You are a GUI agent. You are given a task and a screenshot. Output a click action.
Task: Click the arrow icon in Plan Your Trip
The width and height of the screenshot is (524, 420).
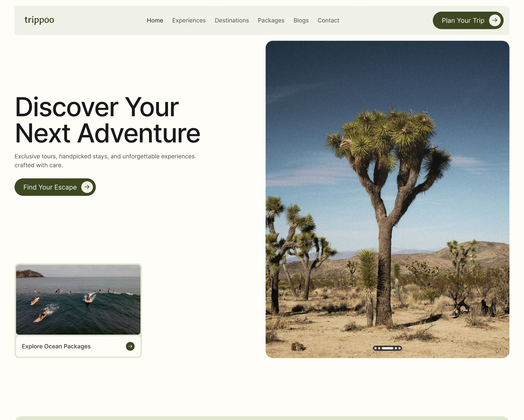click(495, 20)
